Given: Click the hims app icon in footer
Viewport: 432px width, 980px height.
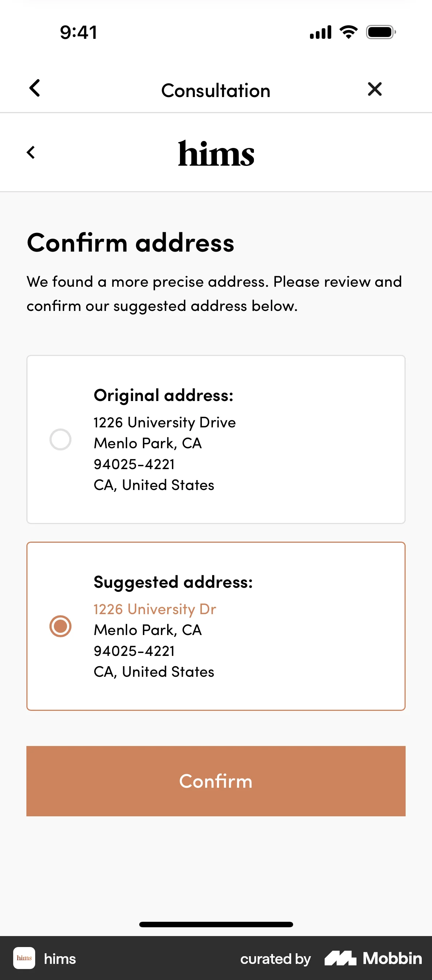Looking at the screenshot, I should pyautogui.click(x=24, y=958).
